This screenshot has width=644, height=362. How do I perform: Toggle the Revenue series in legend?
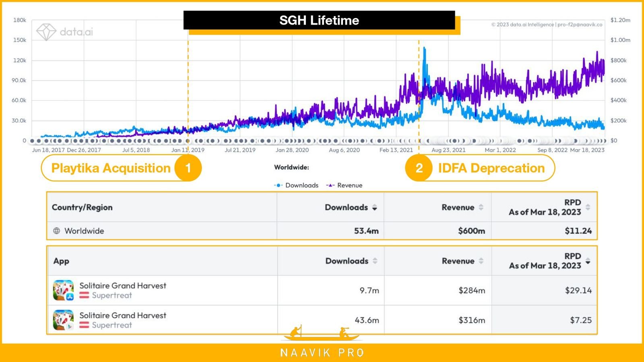(344, 185)
